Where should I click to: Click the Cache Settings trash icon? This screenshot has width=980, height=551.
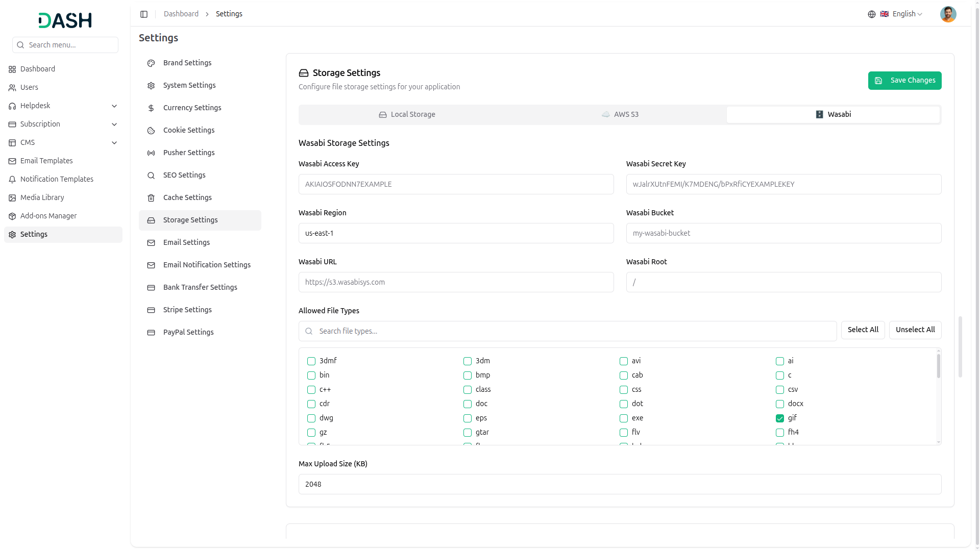pos(151,198)
